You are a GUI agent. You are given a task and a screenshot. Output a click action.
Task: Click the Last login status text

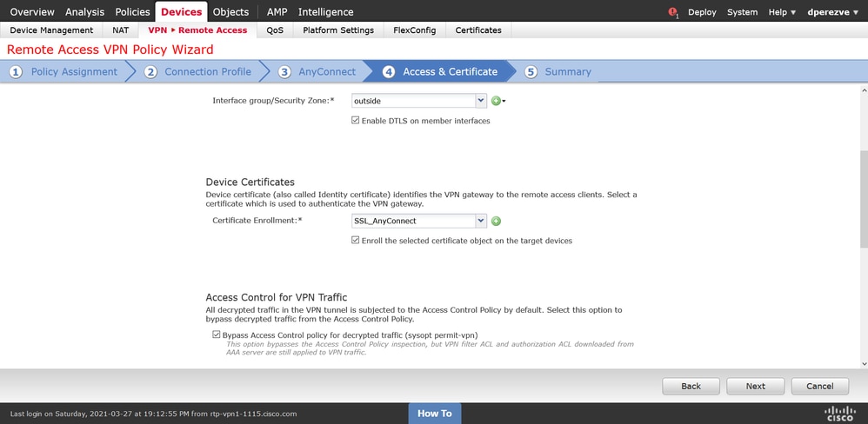pos(153,414)
